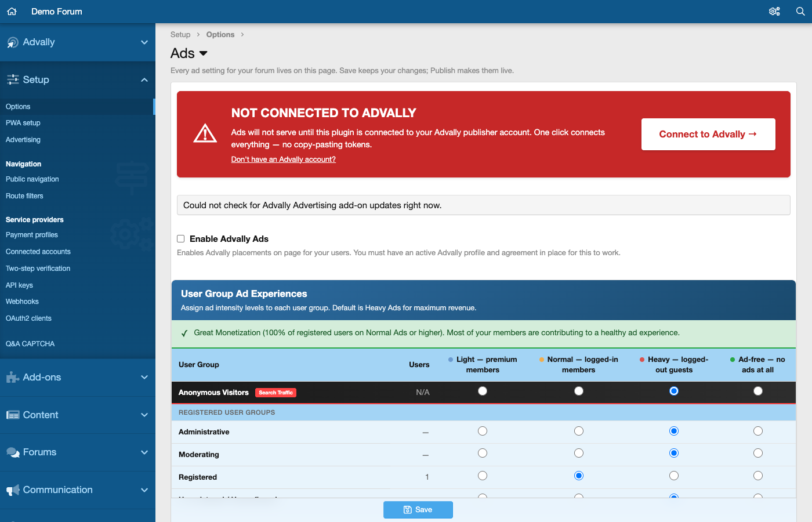Enable the Advally Ads checkbox
The image size is (812, 522).
tap(181, 239)
